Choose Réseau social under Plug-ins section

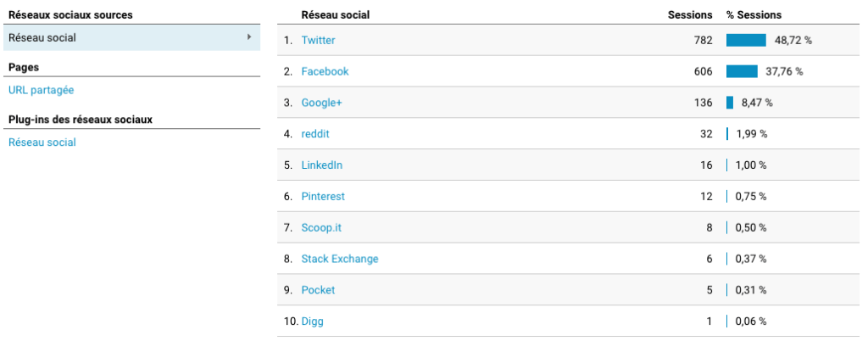tap(42, 143)
